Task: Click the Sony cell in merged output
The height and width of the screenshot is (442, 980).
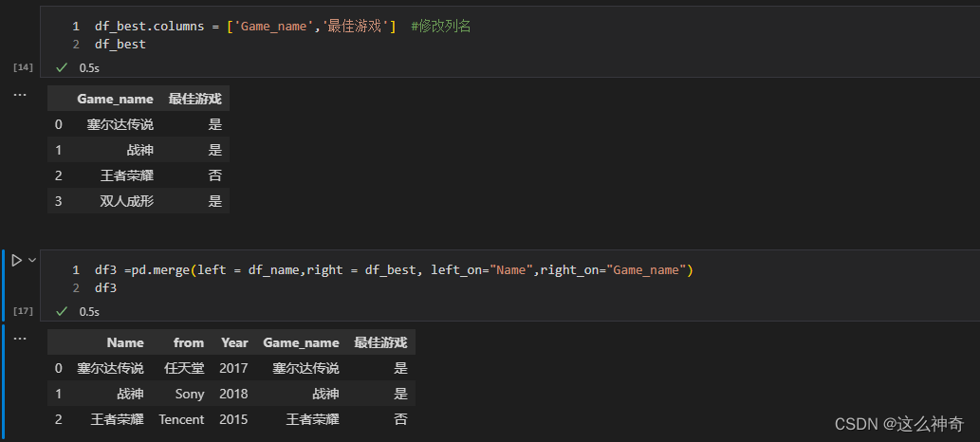Action: coord(190,394)
